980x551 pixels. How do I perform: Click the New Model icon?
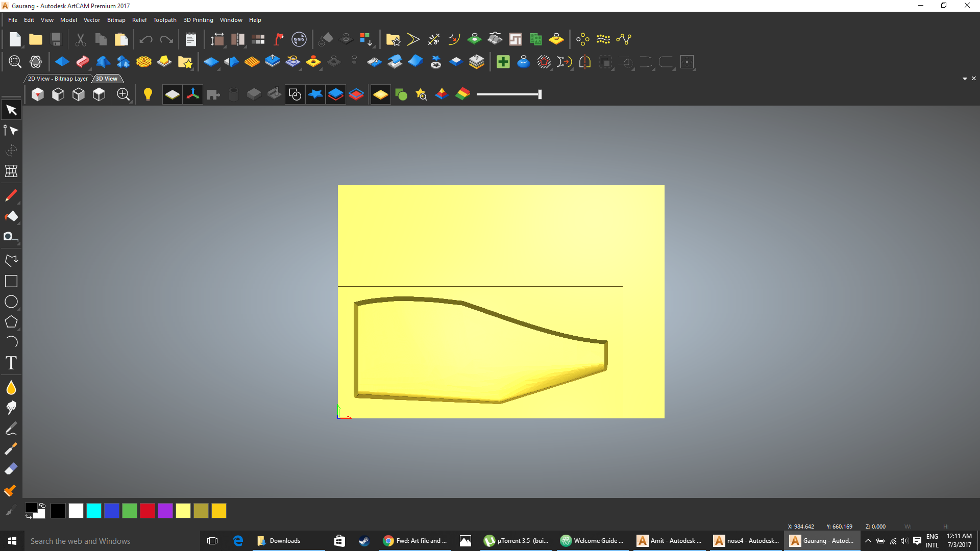click(15, 39)
